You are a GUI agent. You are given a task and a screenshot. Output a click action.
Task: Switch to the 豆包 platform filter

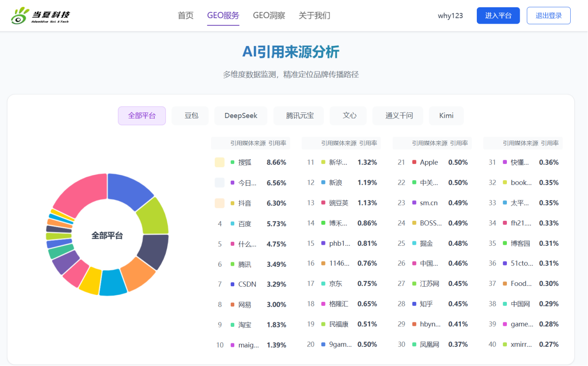pyautogui.click(x=191, y=116)
